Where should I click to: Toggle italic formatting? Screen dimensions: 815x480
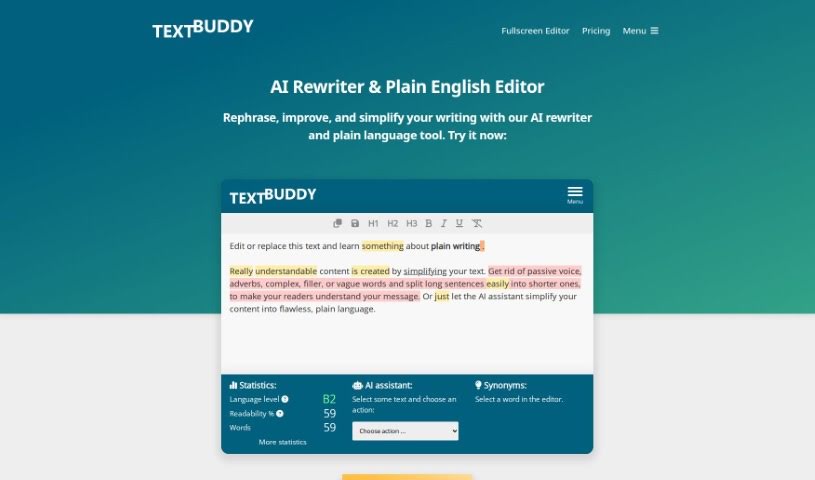tap(444, 223)
